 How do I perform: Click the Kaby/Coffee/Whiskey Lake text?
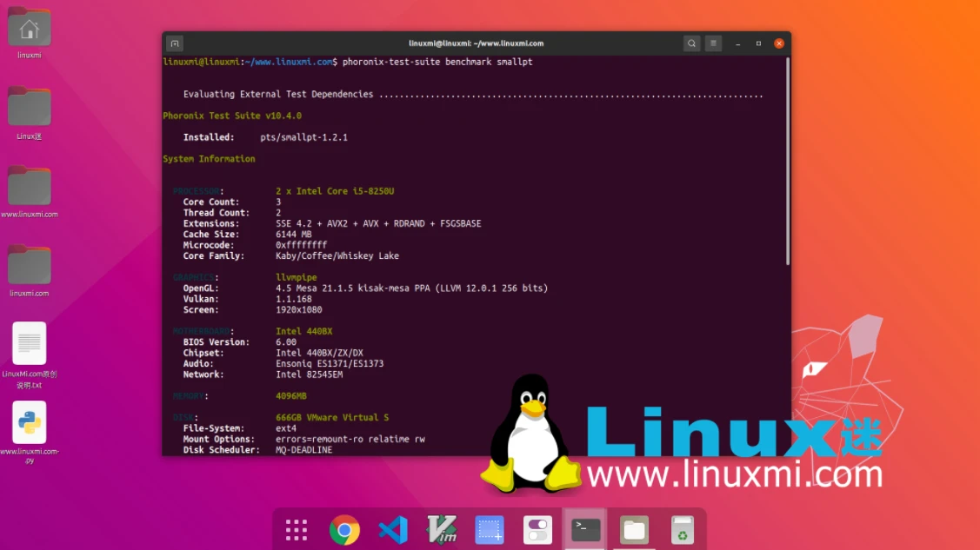coord(337,256)
